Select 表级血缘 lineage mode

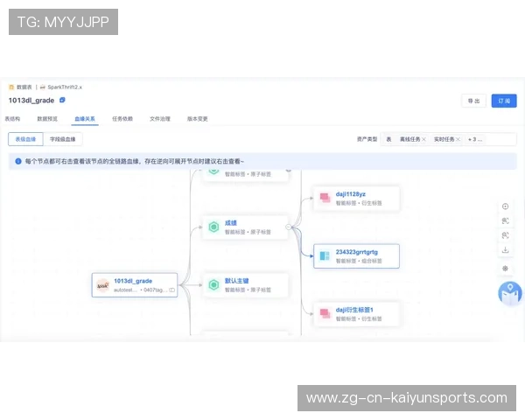[x=25, y=139]
